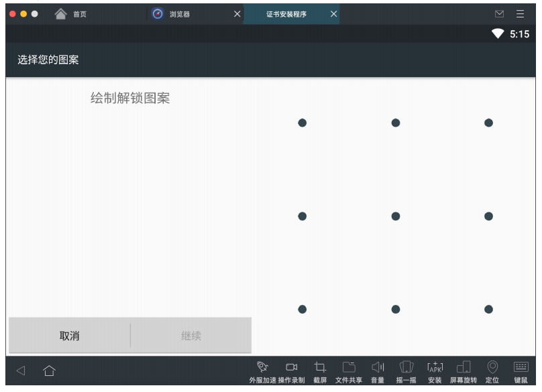Tap the center pattern dot
The width and height of the screenshot is (542, 392).
(x=396, y=216)
